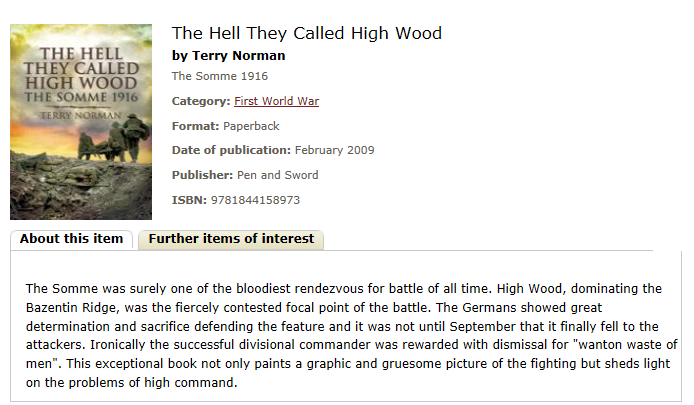
Task: Click the phrase high command ending the description
Action: pyautogui.click(x=190, y=382)
